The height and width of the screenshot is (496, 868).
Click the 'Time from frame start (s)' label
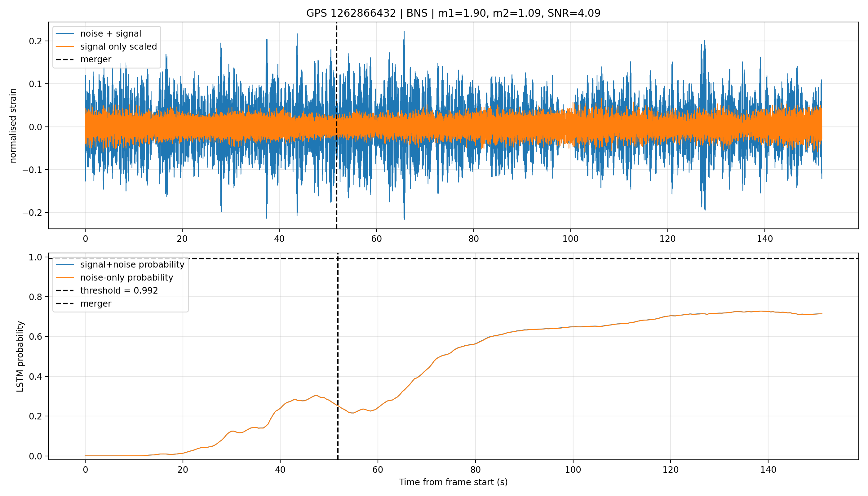(x=454, y=482)
